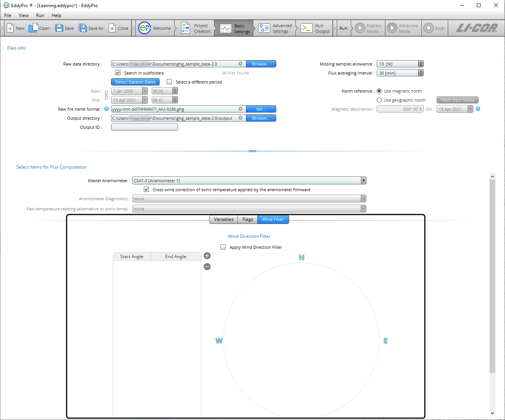Click the start-end date link icon

point(106,96)
